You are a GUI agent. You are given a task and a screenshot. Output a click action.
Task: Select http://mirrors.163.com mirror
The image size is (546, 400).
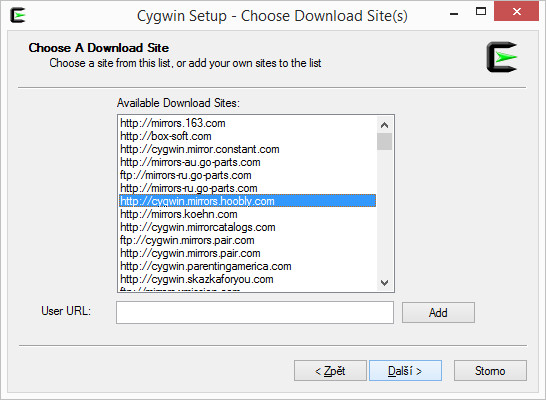(x=248, y=123)
